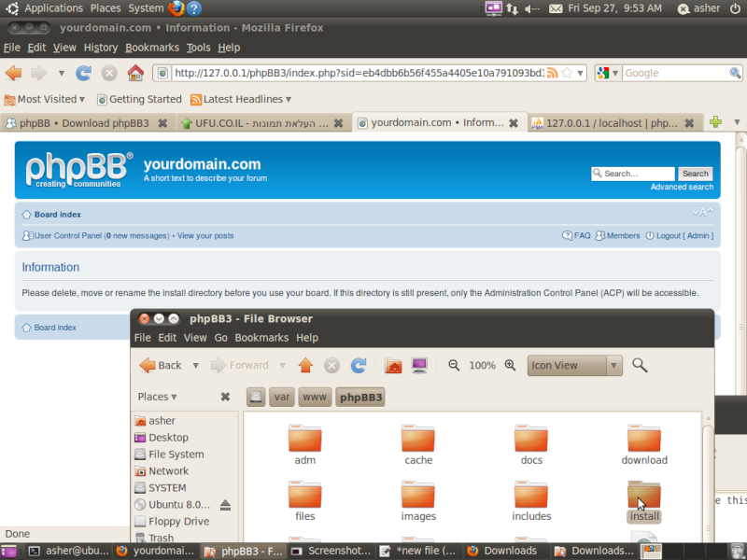The width and height of the screenshot is (747, 560).
Task: Open User Control Panel link
Action: tap(67, 236)
